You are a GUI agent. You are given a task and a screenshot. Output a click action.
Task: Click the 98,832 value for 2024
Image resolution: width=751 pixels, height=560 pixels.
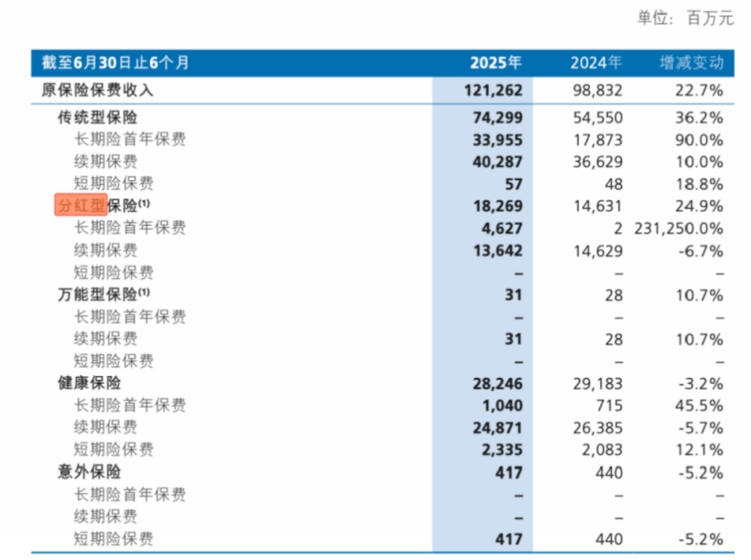(x=597, y=90)
